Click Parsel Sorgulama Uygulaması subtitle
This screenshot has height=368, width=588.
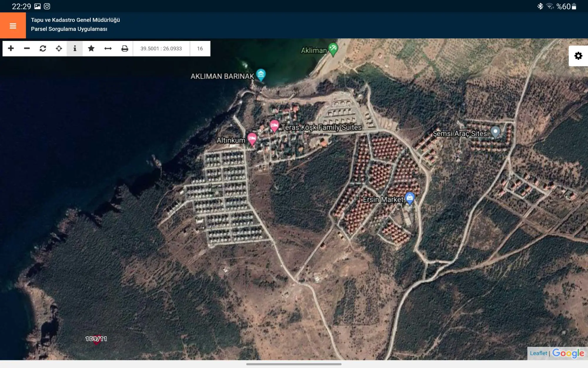(69, 29)
